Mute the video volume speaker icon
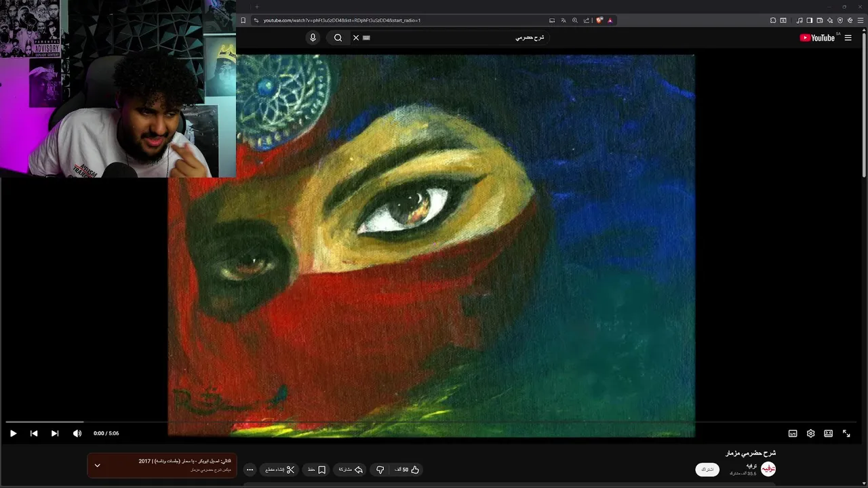 coord(77,433)
